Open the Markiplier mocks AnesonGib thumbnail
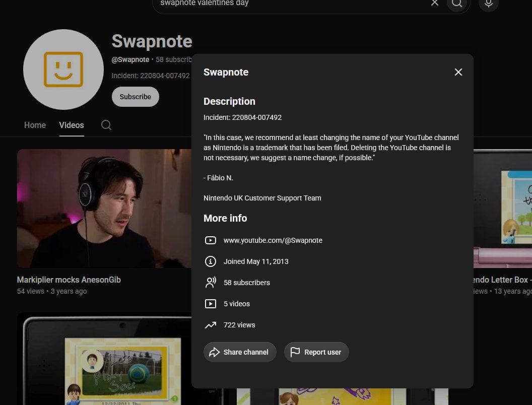 [104, 208]
